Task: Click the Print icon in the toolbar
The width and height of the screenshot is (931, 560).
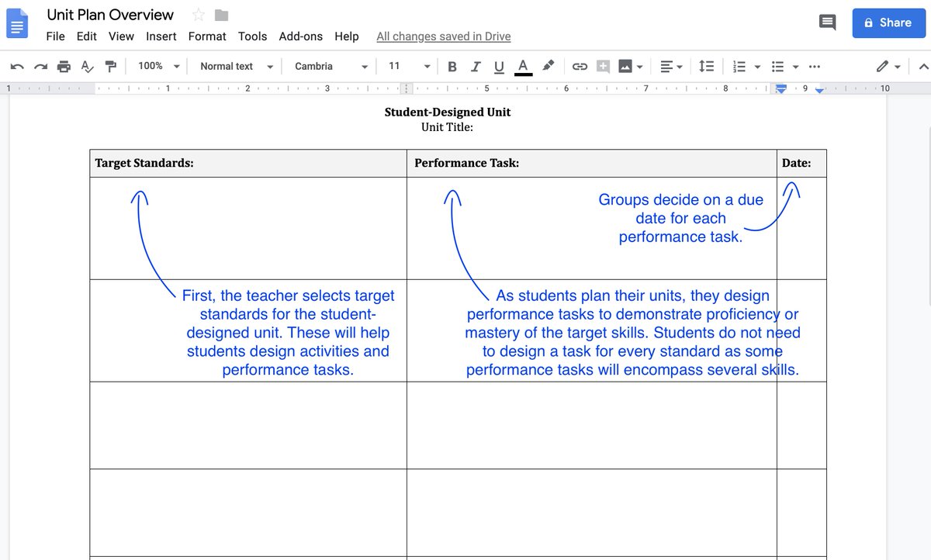Action: (x=64, y=66)
